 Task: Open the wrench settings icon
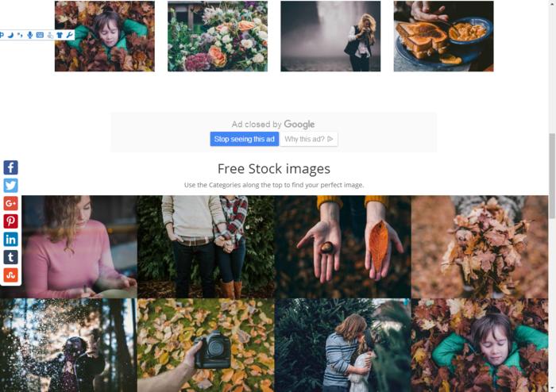[70, 35]
